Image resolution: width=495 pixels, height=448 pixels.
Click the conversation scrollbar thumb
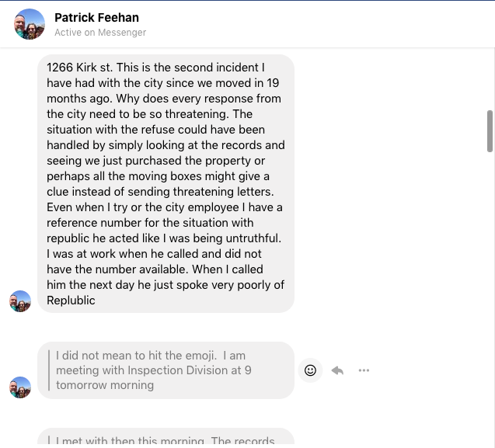click(490, 130)
